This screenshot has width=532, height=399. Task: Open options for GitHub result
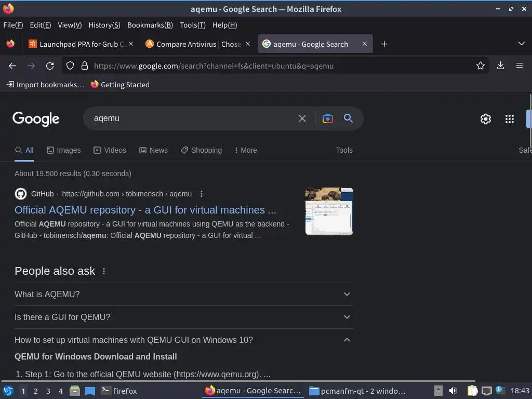[202, 194]
